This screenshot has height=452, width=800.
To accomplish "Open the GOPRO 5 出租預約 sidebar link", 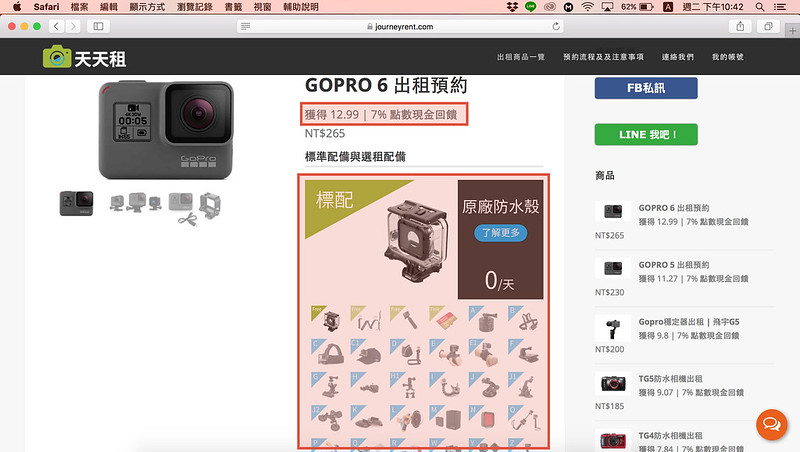I will coord(673,265).
